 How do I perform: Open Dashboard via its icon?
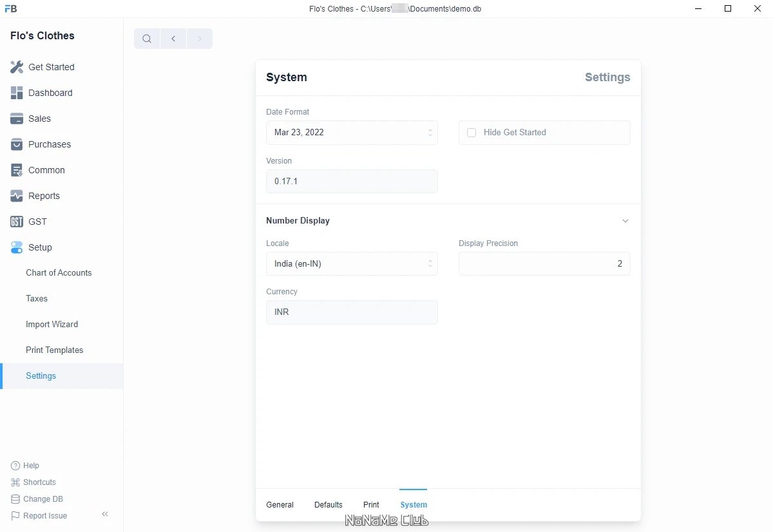(x=17, y=93)
